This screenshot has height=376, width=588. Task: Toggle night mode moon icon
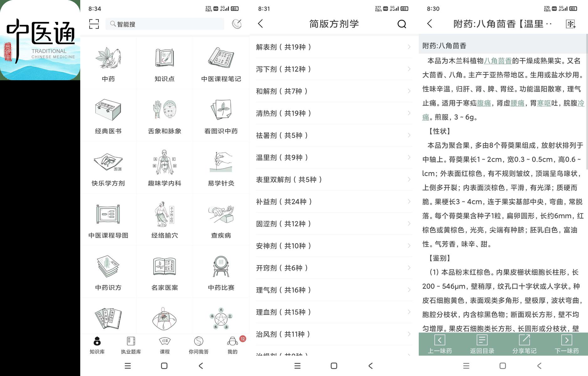(x=237, y=24)
